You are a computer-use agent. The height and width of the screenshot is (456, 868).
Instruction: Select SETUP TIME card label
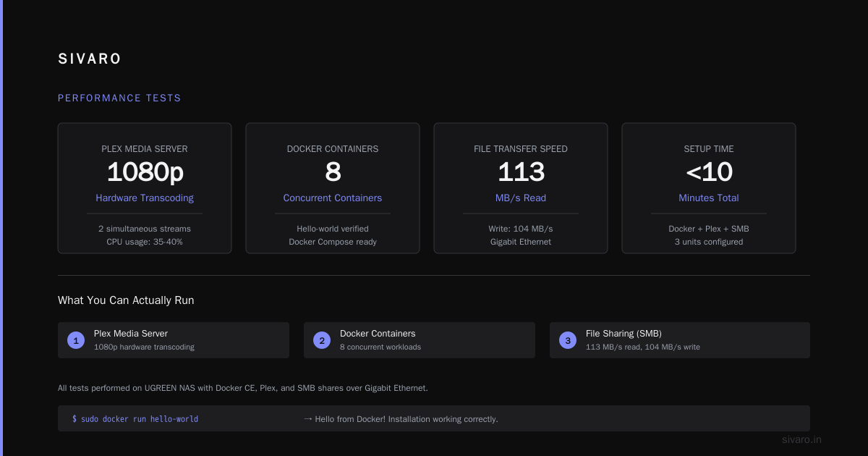tap(709, 149)
